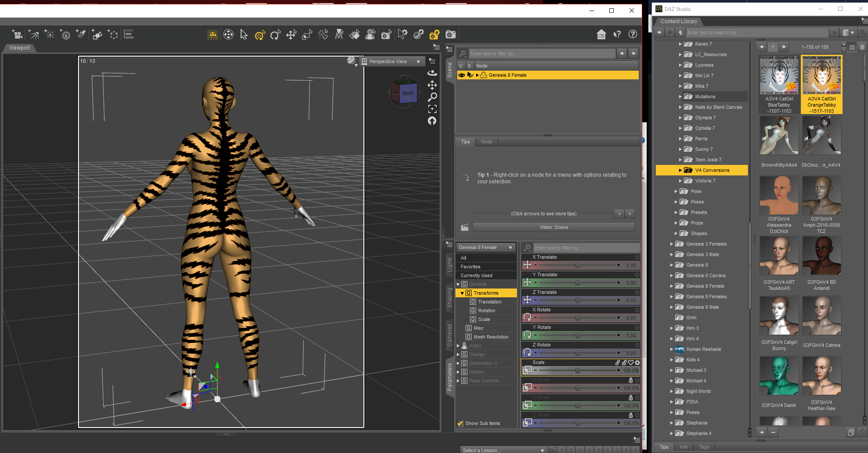Image resolution: width=868 pixels, height=453 pixels.
Task: Click the viewport Frame selection icon
Action: tap(432, 109)
